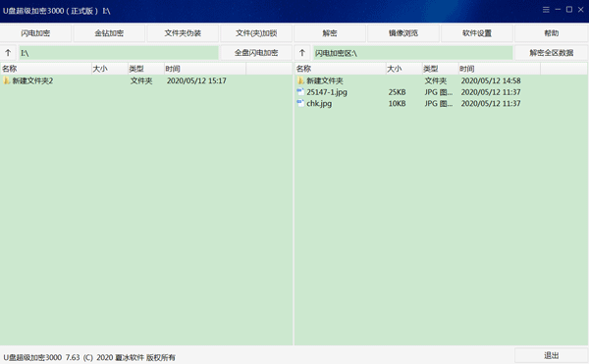Select chk.jpg file name

click(319, 104)
